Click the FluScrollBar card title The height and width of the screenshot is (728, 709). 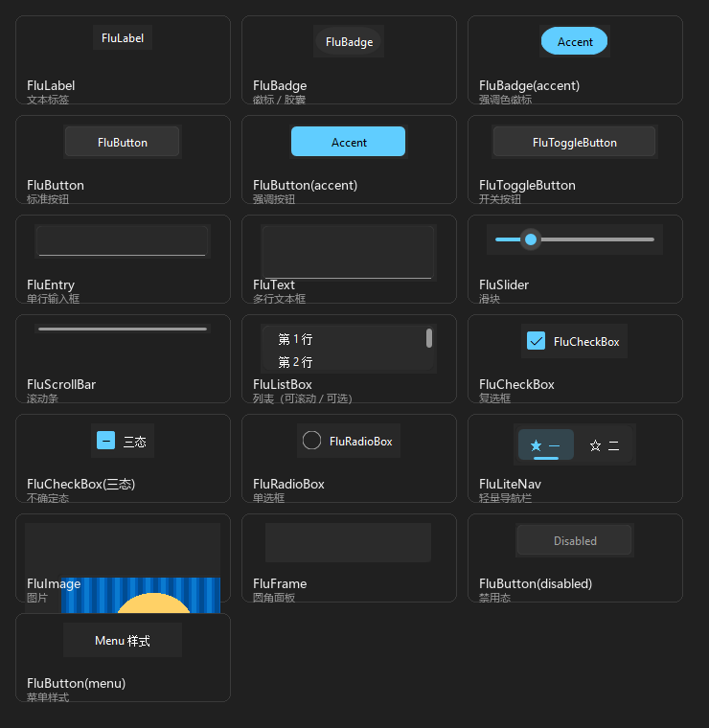[61, 384]
